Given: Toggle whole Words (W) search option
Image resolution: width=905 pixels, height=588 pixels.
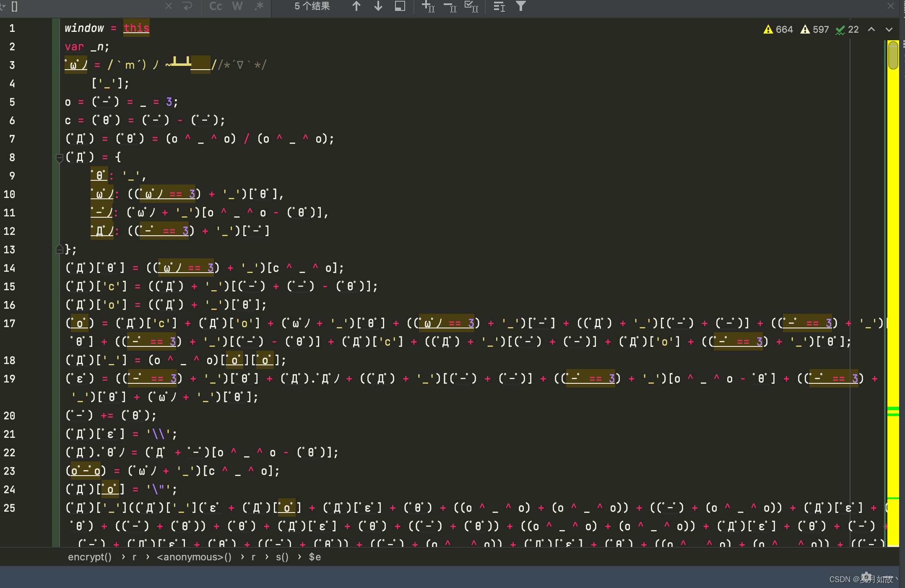Looking at the screenshot, I should 237,6.
